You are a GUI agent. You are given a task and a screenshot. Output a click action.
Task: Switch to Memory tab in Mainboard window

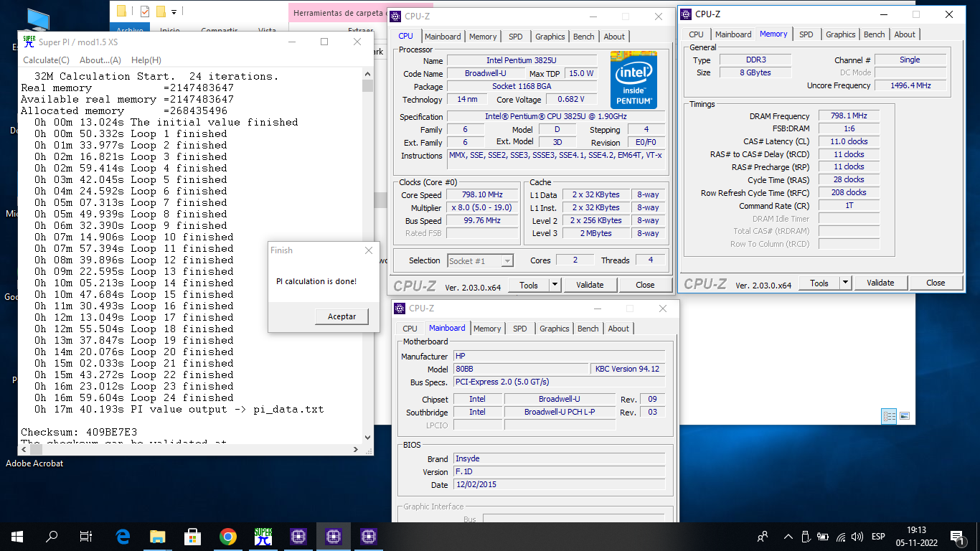coord(487,329)
